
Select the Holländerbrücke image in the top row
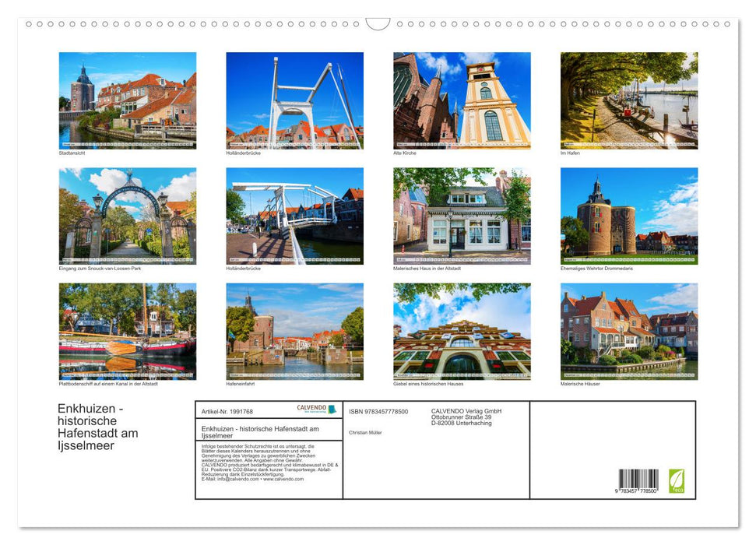(x=294, y=100)
